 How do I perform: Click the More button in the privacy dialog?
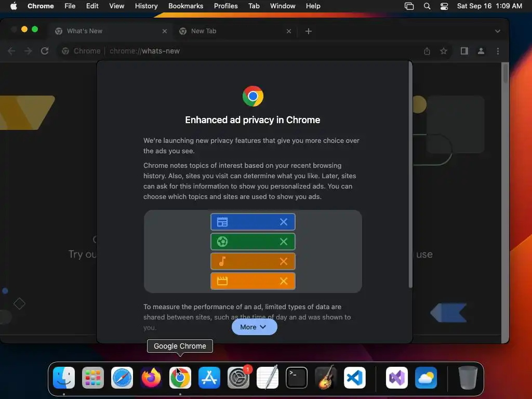254,327
